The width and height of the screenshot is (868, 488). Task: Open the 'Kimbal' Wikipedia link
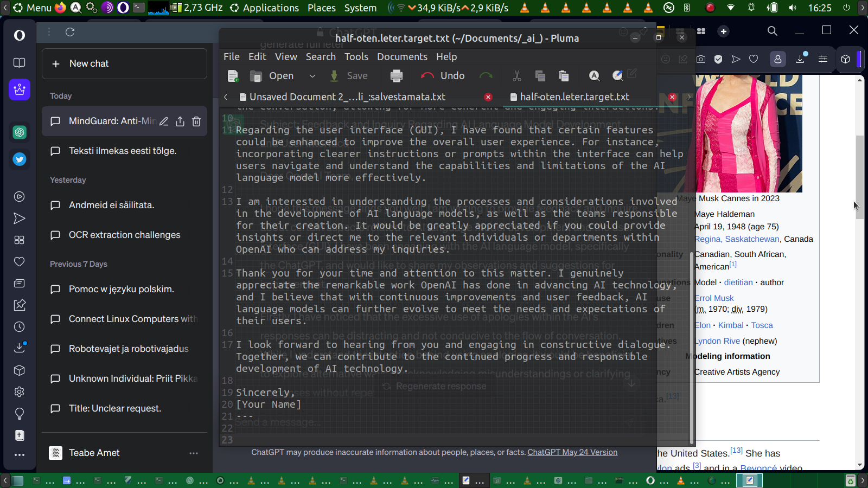click(731, 325)
